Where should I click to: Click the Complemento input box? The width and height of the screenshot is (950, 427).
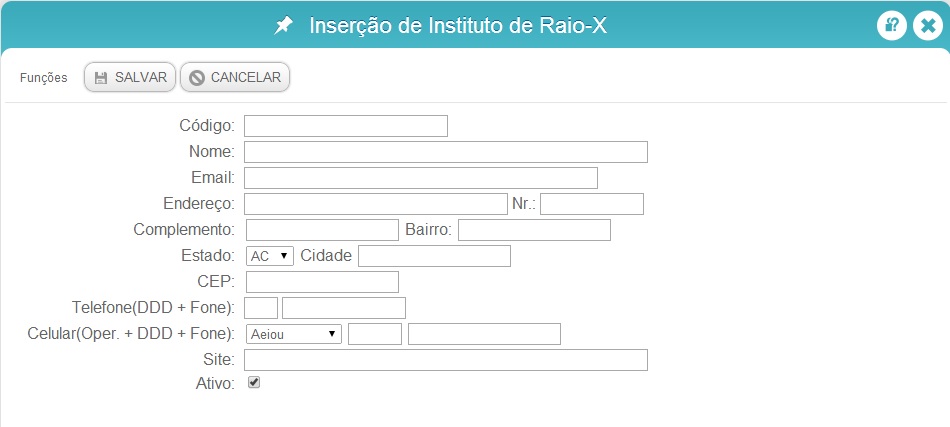pyautogui.click(x=322, y=230)
